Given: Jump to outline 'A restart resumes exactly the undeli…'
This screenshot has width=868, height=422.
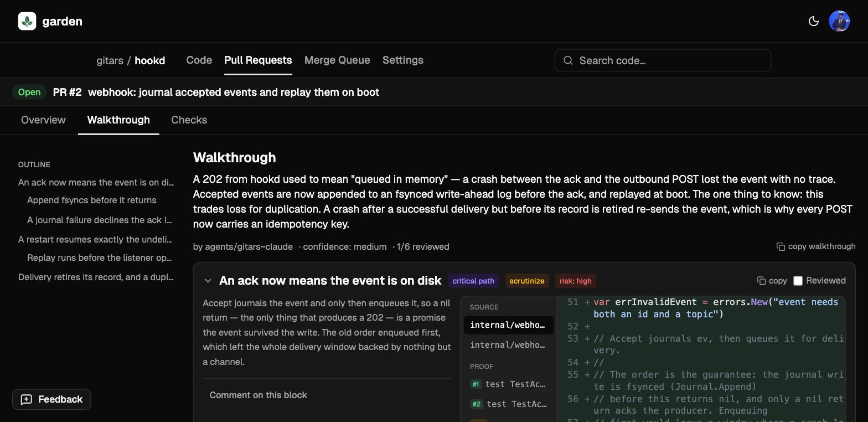Looking at the screenshot, I should click(96, 239).
